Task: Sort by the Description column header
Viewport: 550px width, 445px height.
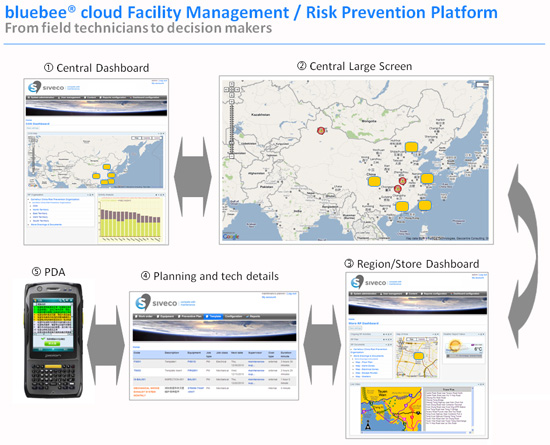Action: (172, 353)
